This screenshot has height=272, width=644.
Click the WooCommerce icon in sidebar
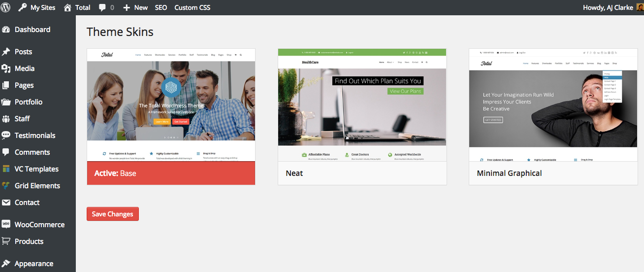click(6, 224)
